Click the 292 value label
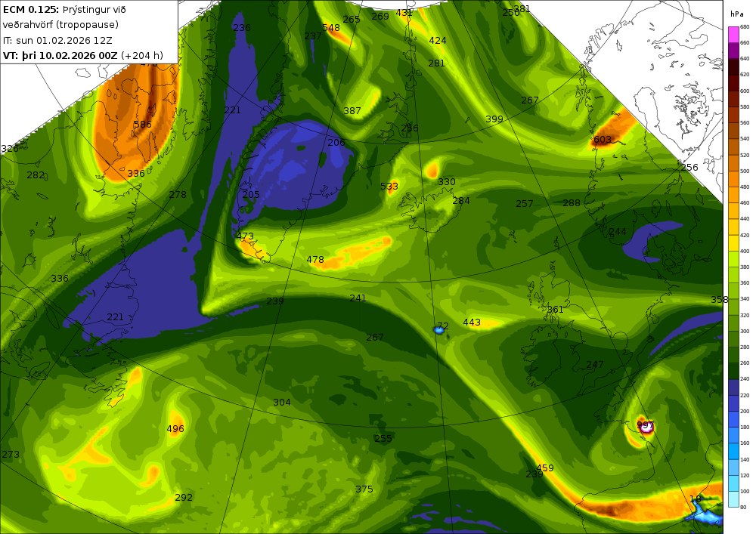This screenshot has width=756, height=534. click(184, 498)
